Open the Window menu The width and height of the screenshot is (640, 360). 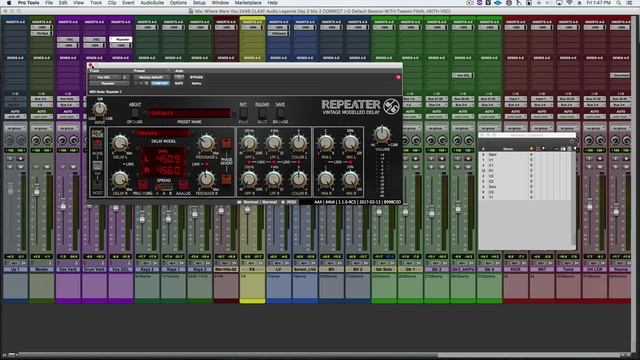220,3
